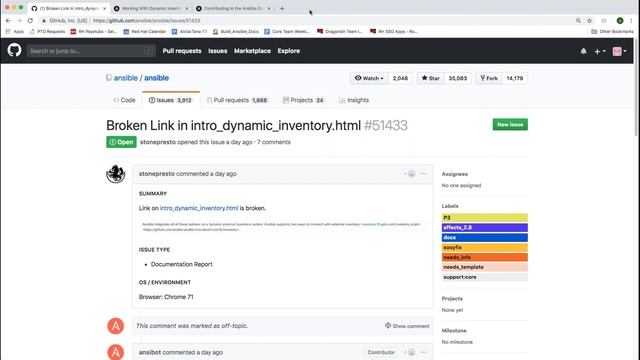Open the Projects tab
Image resolution: width=640 pixels, height=360 pixels.
[304, 100]
